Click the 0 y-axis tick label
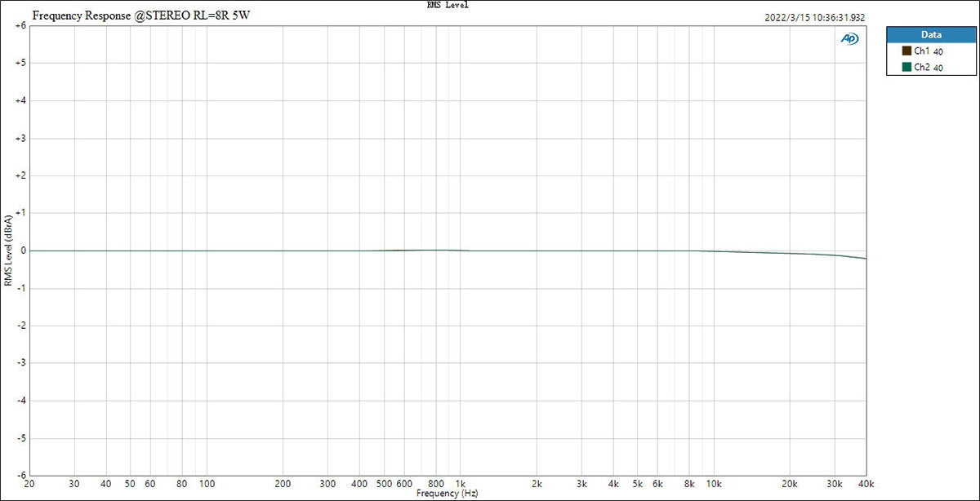 coord(23,250)
